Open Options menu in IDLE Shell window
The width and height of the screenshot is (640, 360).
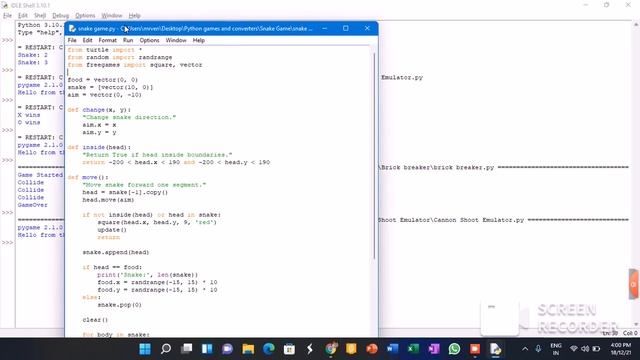point(85,16)
